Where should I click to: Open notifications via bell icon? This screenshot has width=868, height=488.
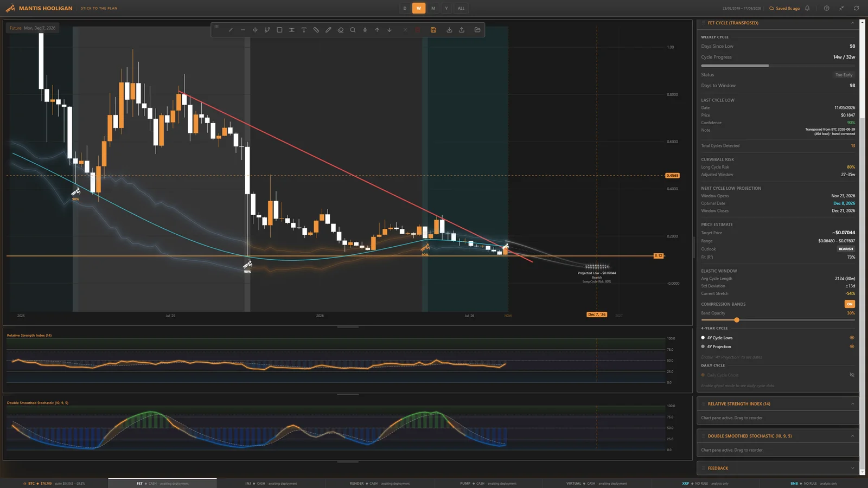pos(807,8)
